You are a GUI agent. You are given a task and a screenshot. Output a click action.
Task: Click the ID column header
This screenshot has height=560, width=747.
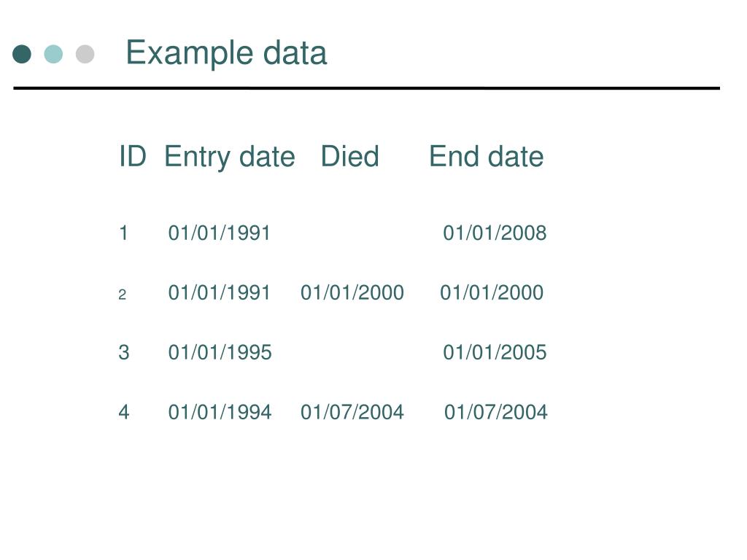pyautogui.click(x=132, y=156)
